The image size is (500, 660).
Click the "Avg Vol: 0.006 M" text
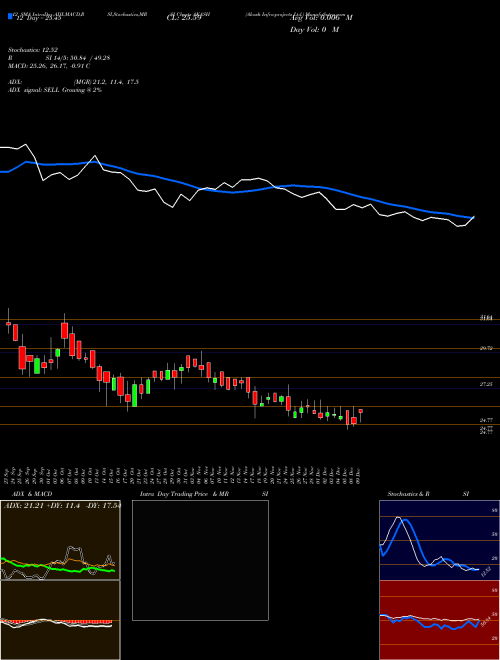(321, 18)
